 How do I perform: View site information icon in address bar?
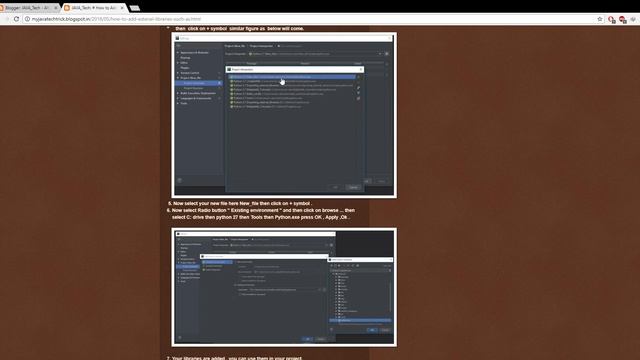click(x=27, y=19)
